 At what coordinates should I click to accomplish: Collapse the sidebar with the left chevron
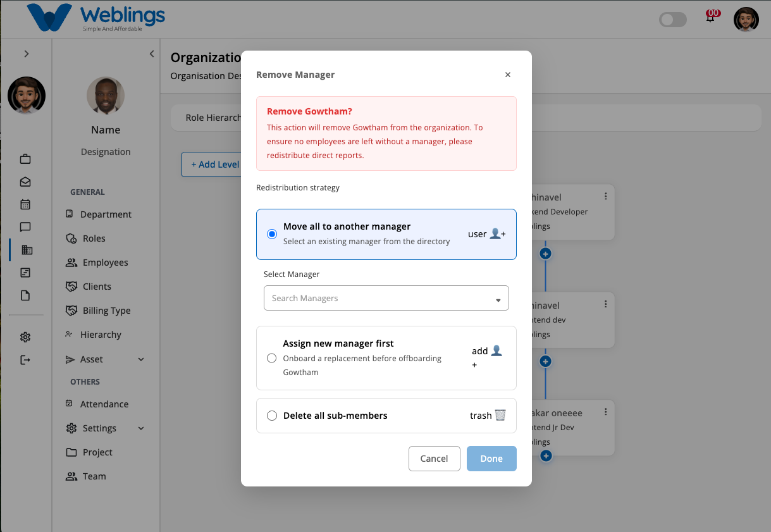pyautogui.click(x=152, y=54)
